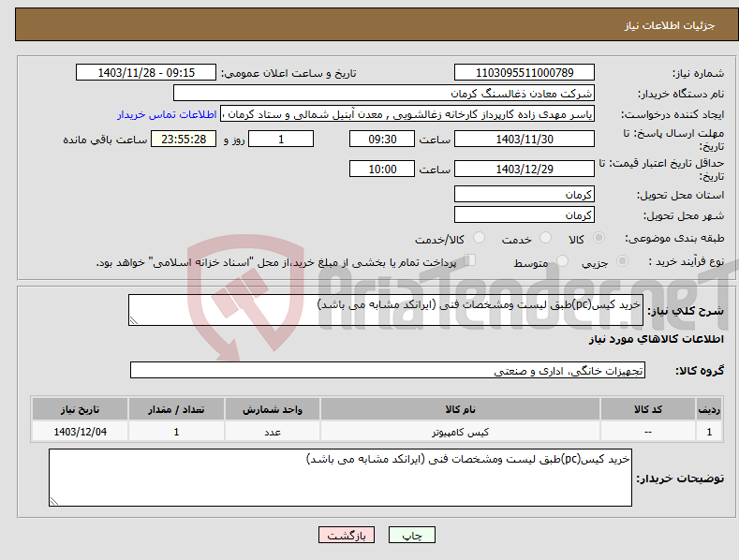739x560 pixels.
Task: Click the شهر محل تحویل field کرمان
Action: pos(525,215)
